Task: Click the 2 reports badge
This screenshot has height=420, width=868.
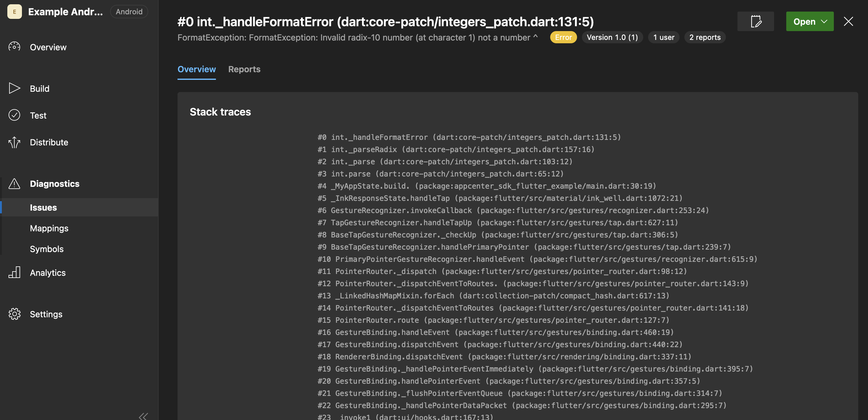Action: pyautogui.click(x=705, y=37)
